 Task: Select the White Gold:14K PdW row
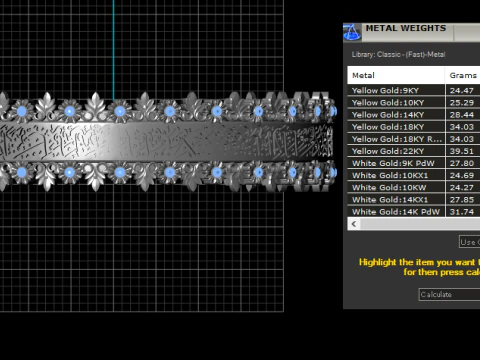coord(414,212)
